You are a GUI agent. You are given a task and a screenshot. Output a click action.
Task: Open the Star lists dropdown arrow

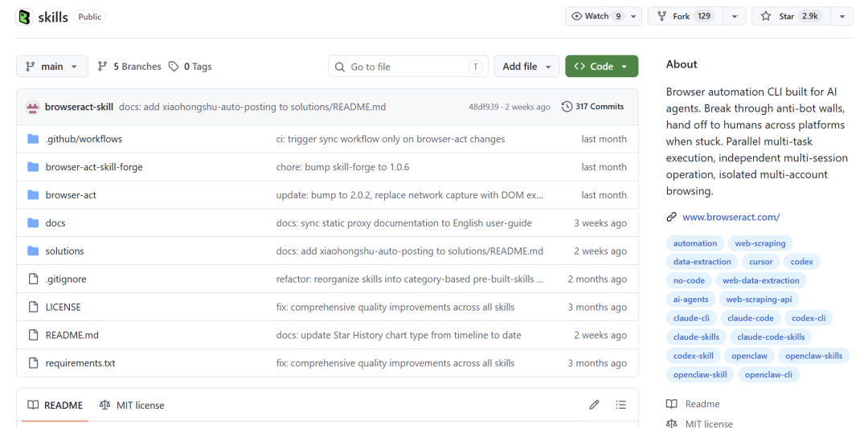842,17
